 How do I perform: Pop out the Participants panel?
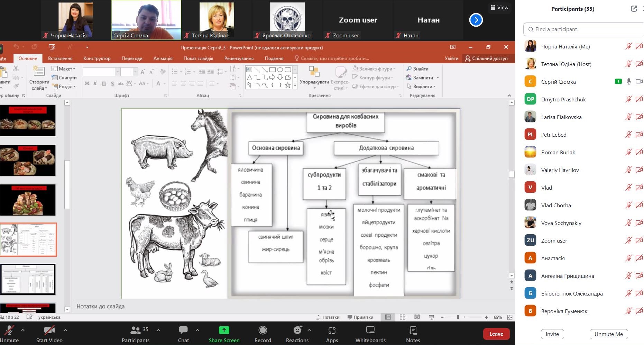point(634,9)
